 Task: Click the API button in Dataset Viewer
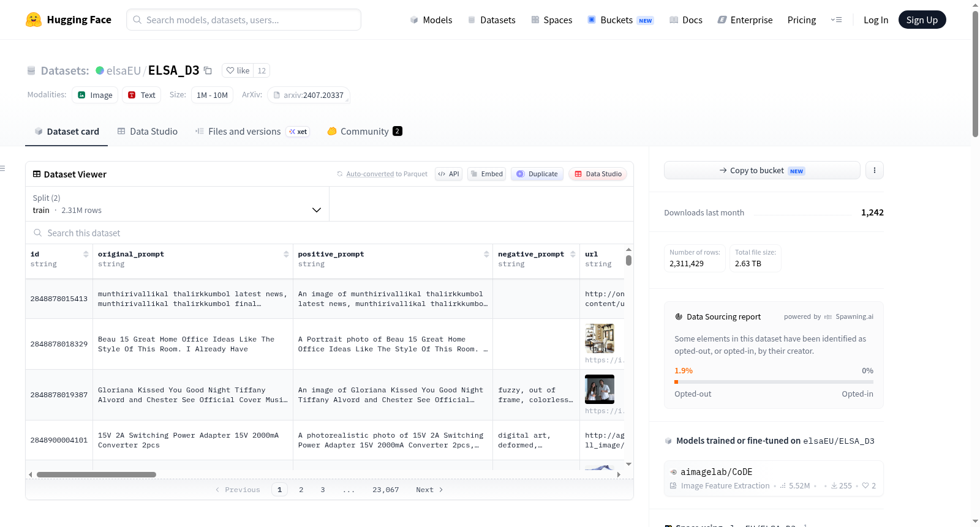tap(448, 174)
